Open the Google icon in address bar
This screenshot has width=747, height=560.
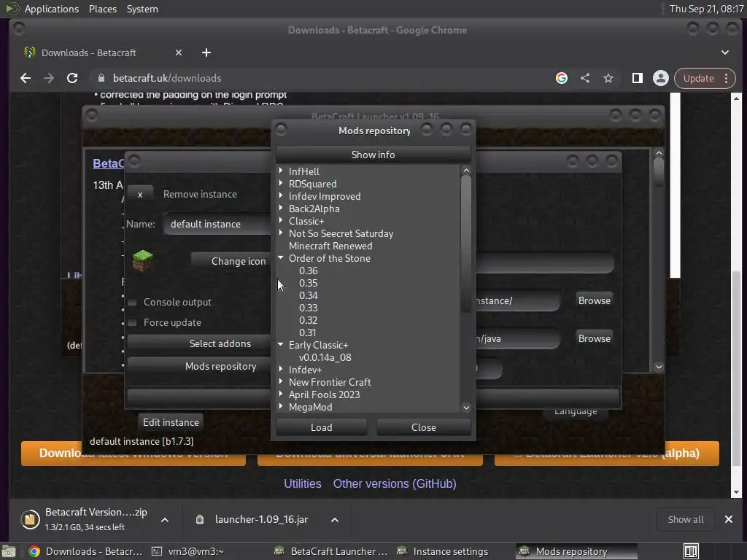562,78
